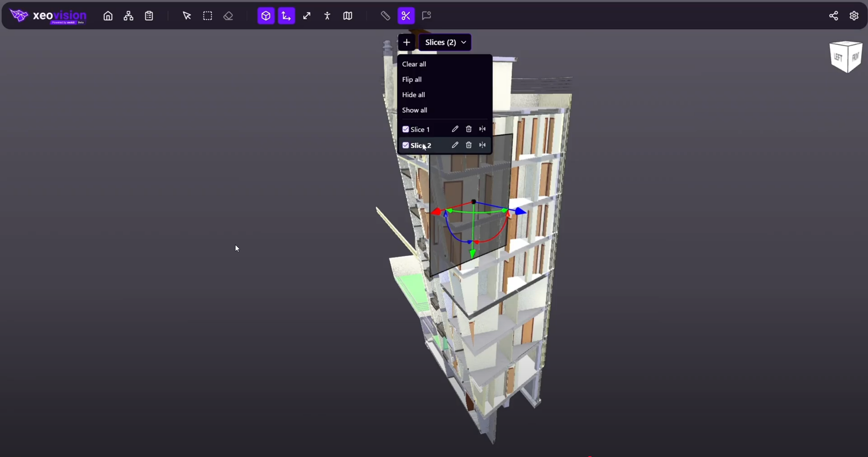Toggle the scissors slice tool

click(406, 16)
